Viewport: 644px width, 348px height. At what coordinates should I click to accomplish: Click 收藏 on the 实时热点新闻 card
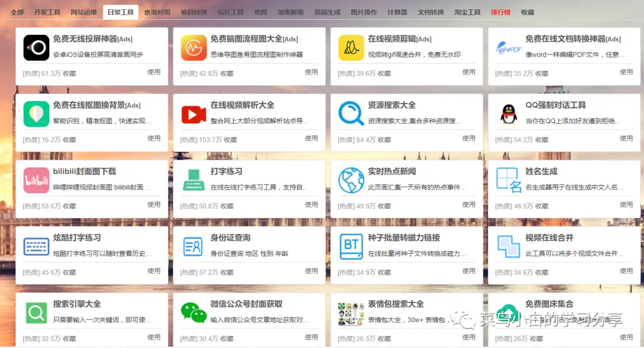[x=384, y=206]
